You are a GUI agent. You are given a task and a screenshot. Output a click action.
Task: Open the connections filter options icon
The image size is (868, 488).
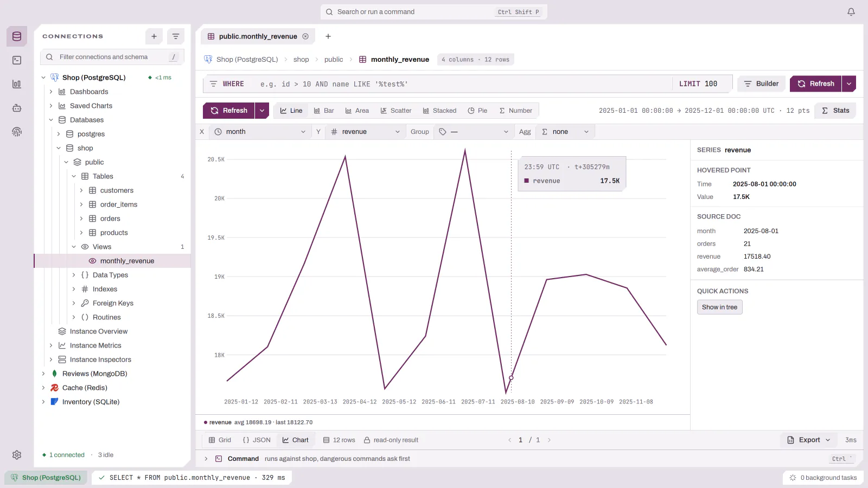tap(176, 36)
